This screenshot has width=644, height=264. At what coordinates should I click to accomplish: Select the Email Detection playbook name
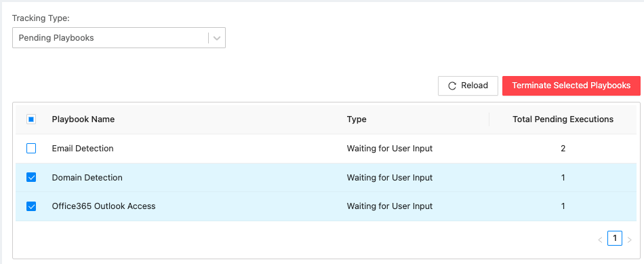click(x=83, y=149)
